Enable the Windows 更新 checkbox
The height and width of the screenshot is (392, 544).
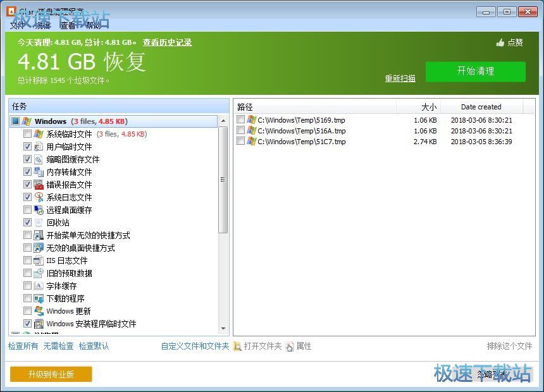27,310
